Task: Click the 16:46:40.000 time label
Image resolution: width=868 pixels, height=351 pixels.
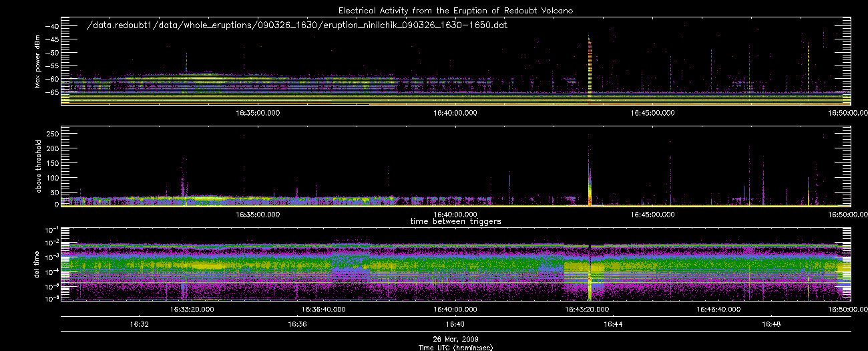Action: (x=717, y=310)
